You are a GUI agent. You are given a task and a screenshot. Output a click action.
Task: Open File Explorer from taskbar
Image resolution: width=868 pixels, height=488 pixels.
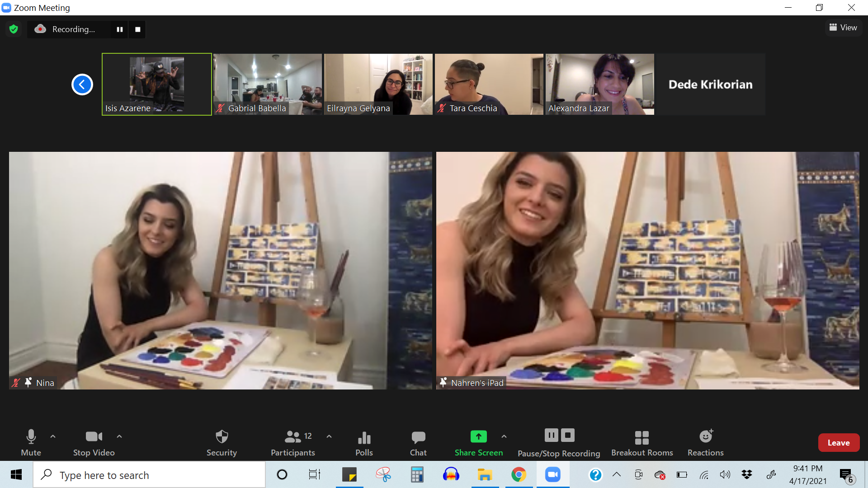485,474
